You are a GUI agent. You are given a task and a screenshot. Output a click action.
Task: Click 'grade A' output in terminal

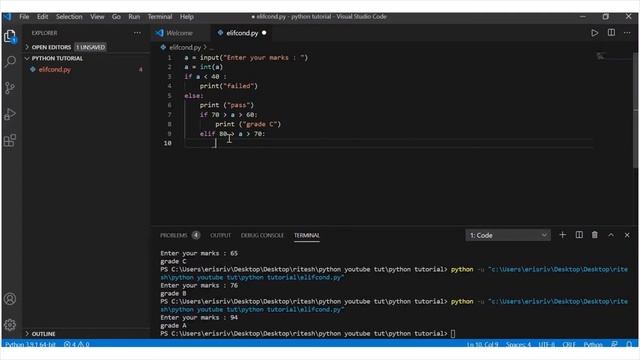point(173,326)
